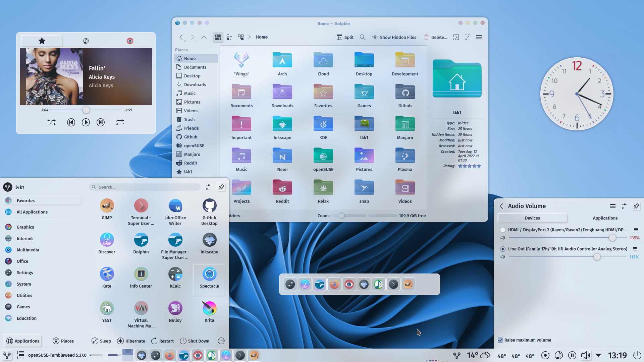Image resolution: width=644 pixels, height=362 pixels.
Task: Launch Nulloy from favorites
Action: (175, 312)
